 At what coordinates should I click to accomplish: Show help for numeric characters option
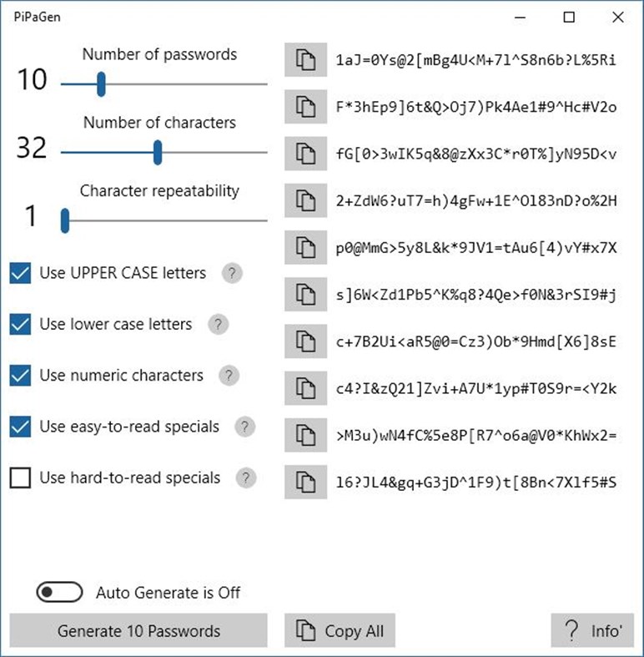point(229,376)
